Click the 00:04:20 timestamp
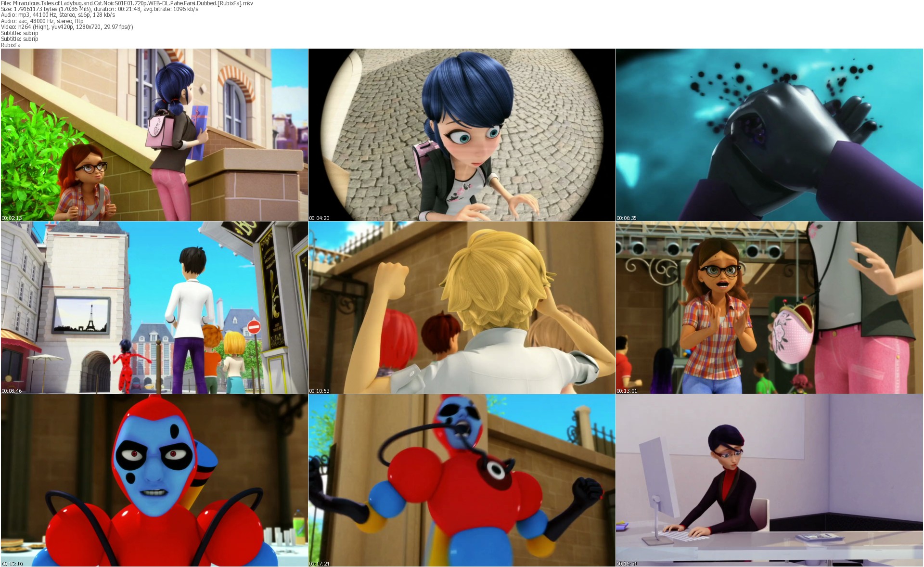This screenshot has height=567, width=924. [x=319, y=218]
